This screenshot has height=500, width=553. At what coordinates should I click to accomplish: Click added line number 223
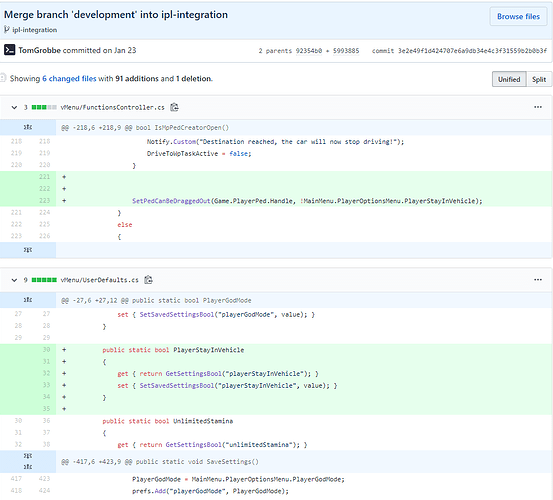point(44,201)
